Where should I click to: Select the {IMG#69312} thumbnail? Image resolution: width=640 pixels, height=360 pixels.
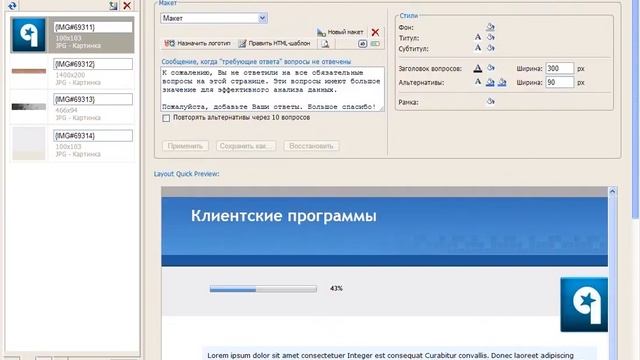[29, 71]
